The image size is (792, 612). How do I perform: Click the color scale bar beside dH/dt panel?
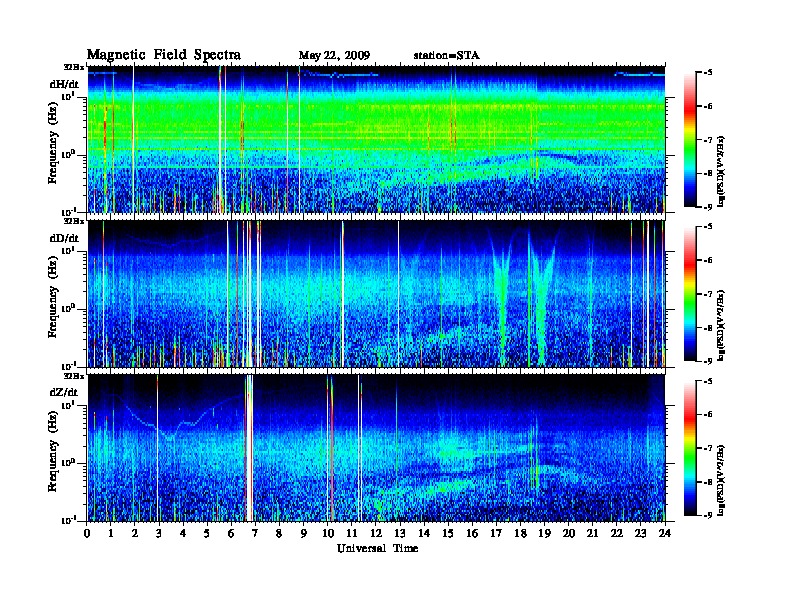[690, 139]
